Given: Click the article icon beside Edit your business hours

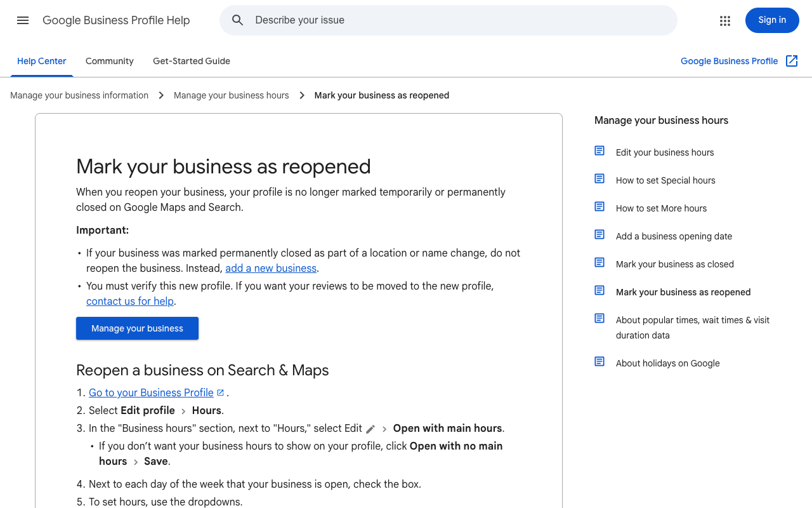Looking at the screenshot, I should tap(599, 150).
